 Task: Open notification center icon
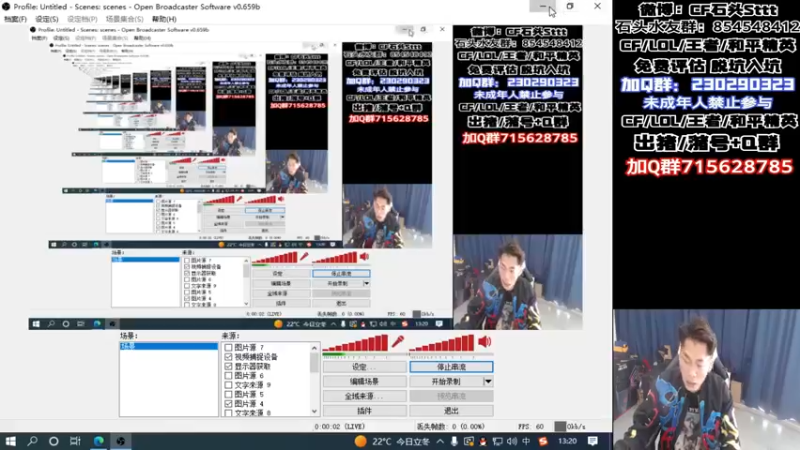(x=592, y=441)
